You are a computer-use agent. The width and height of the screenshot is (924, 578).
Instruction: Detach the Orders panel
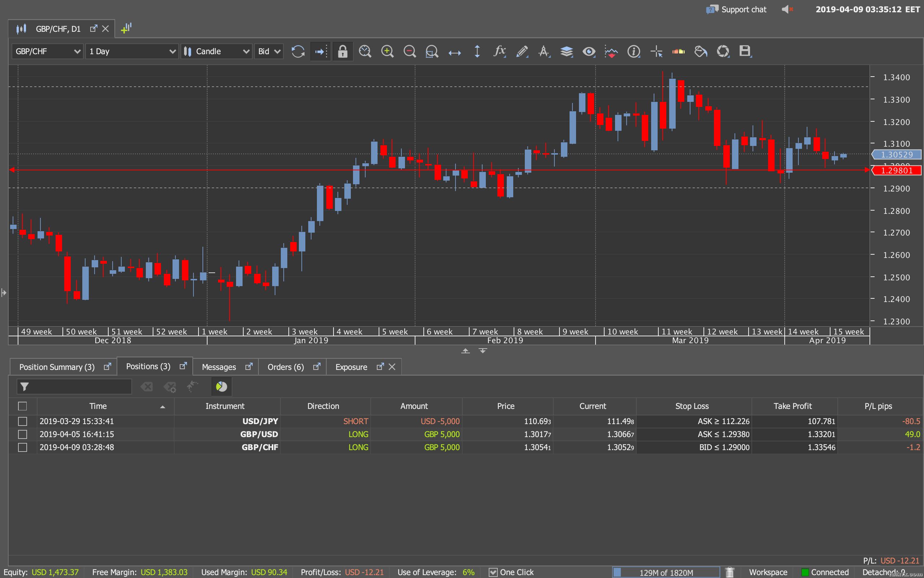click(317, 367)
